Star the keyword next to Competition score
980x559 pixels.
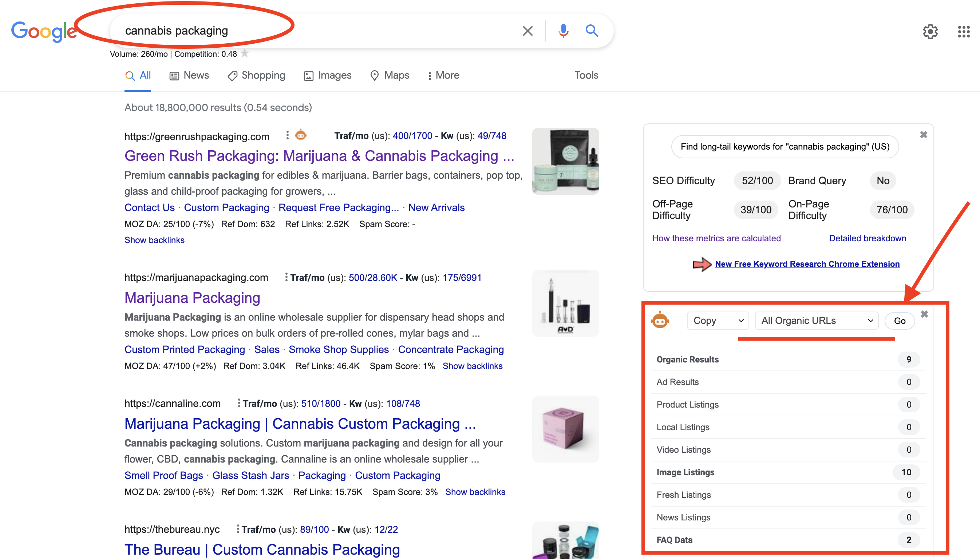pyautogui.click(x=245, y=53)
